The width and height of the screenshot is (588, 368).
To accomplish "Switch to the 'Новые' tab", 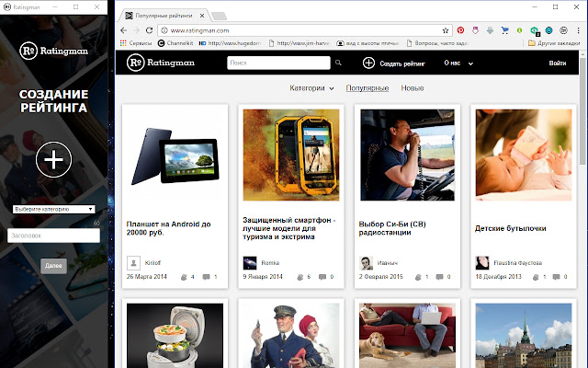I will [x=413, y=88].
